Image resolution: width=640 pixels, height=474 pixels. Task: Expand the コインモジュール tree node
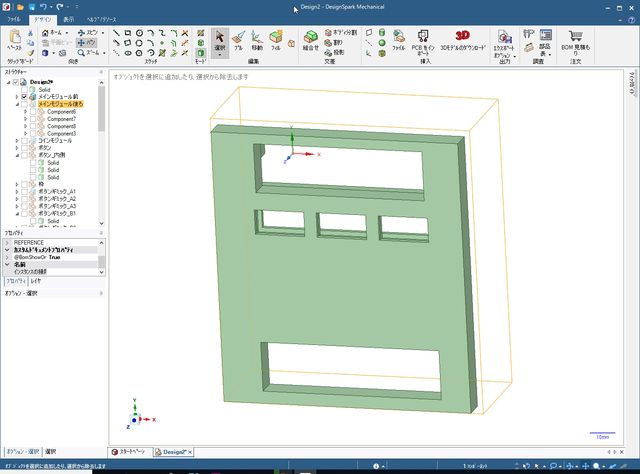[17, 140]
